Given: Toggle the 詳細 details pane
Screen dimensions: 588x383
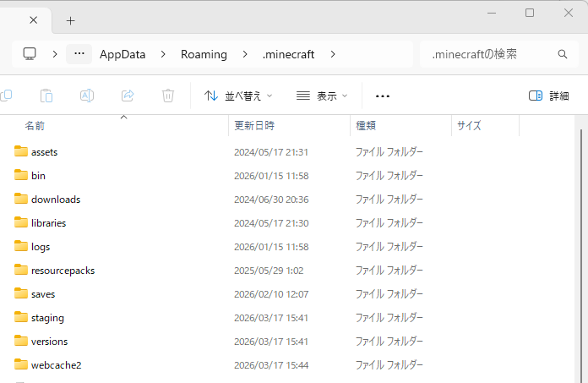Looking at the screenshot, I should [548, 96].
